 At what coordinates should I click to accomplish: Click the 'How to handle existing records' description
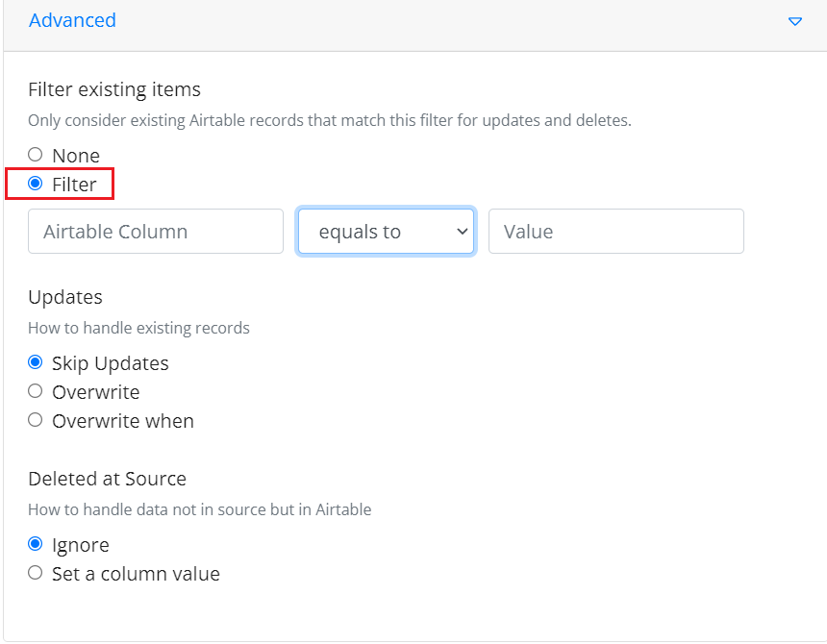pyautogui.click(x=138, y=328)
